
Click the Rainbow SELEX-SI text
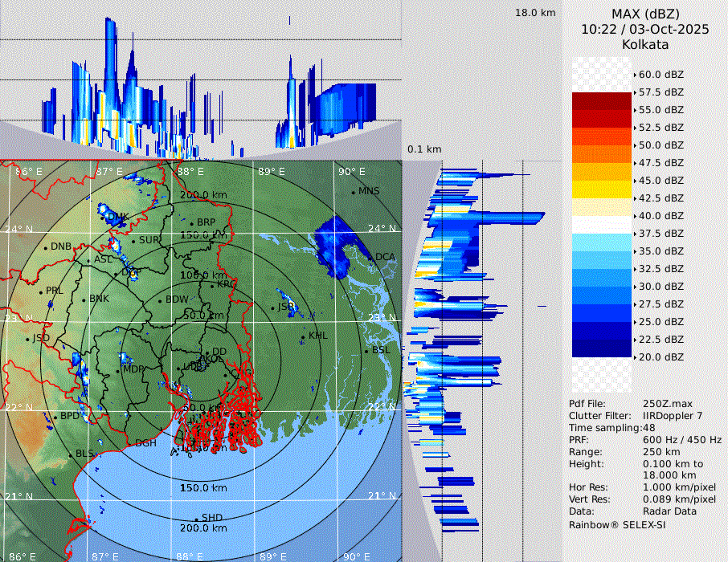617,524
